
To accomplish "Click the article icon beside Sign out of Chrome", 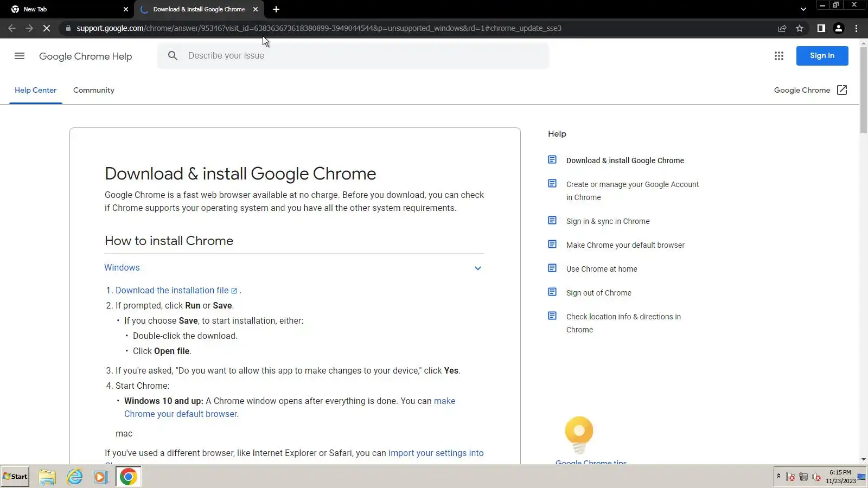I will pyautogui.click(x=552, y=292).
